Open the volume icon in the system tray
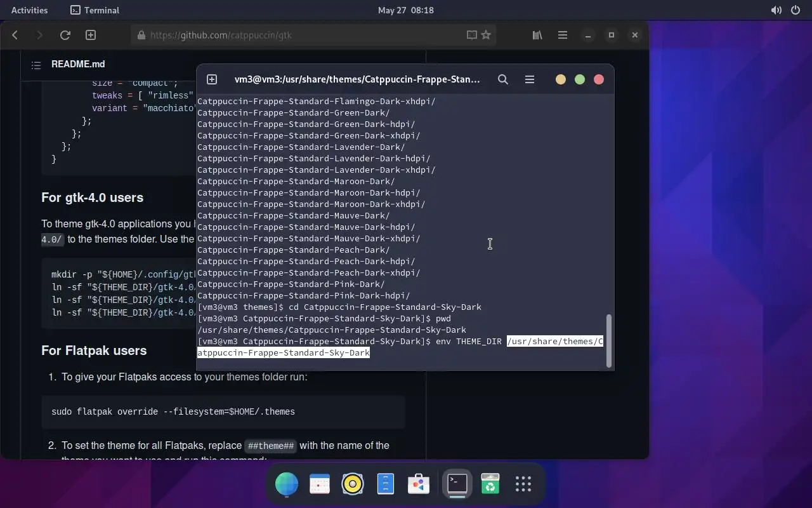This screenshot has height=508, width=812. [x=776, y=10]
